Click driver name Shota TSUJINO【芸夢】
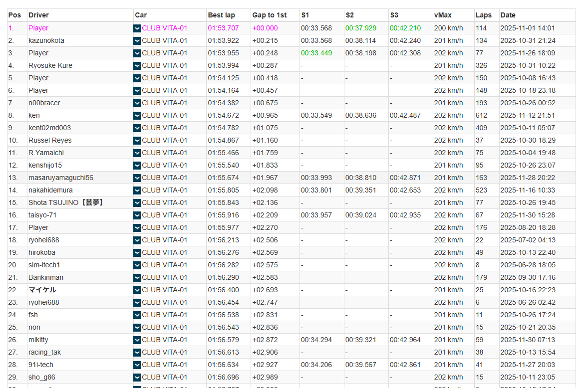The height and width of the screenshot is (388, 588). (66, 202)
